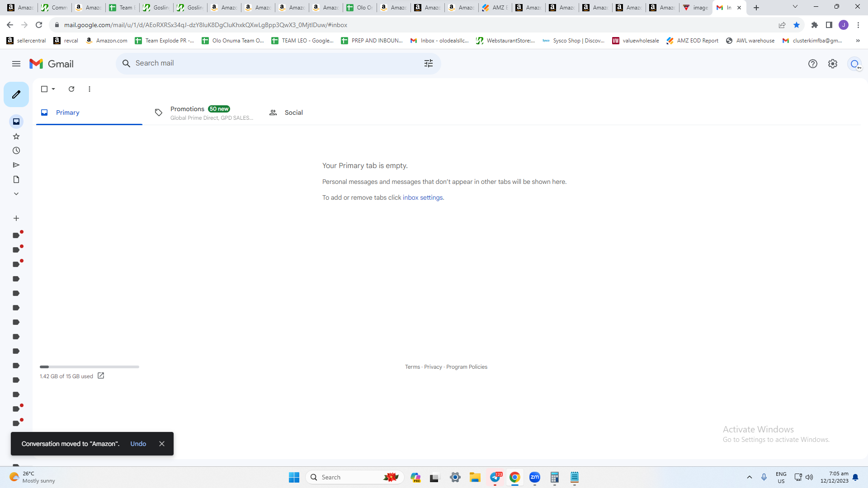
Task: Switch to the Olo Or browser tab
Action: tap(360, 8)
